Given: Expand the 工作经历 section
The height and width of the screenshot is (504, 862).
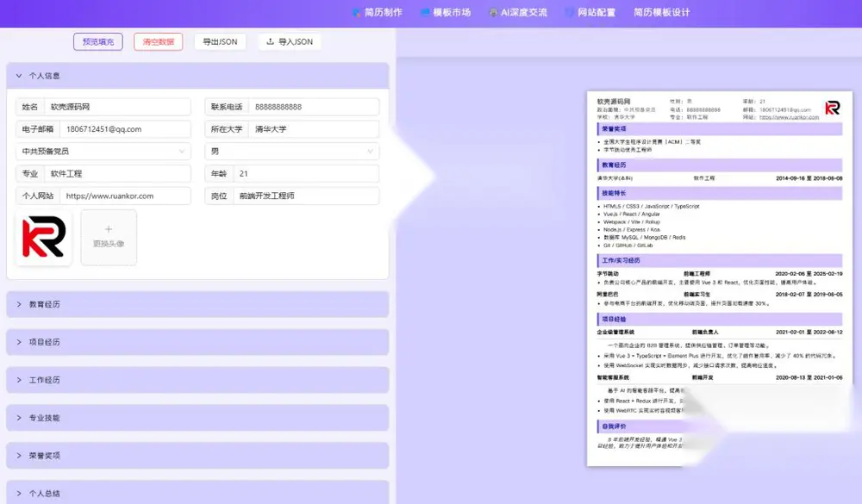Looking at the screenshot, I should (198, 380).
